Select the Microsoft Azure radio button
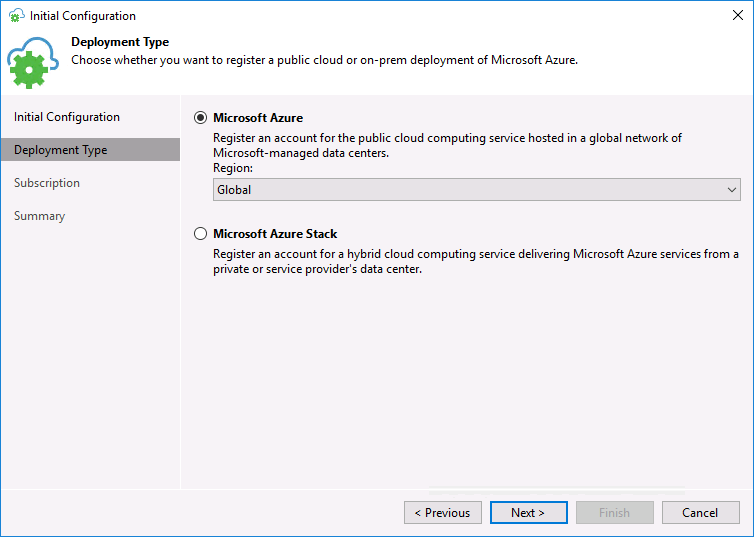The image size is (754, 537). tap(201, 118)
